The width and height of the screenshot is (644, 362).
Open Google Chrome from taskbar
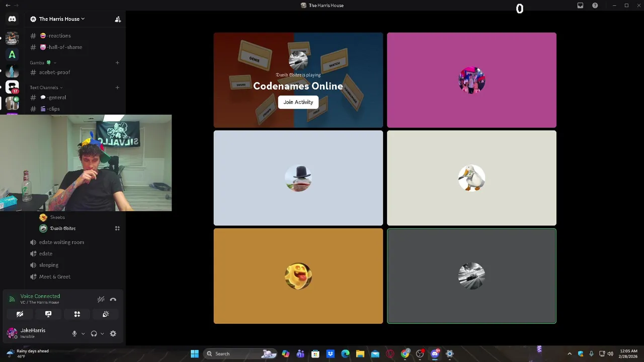405,354
